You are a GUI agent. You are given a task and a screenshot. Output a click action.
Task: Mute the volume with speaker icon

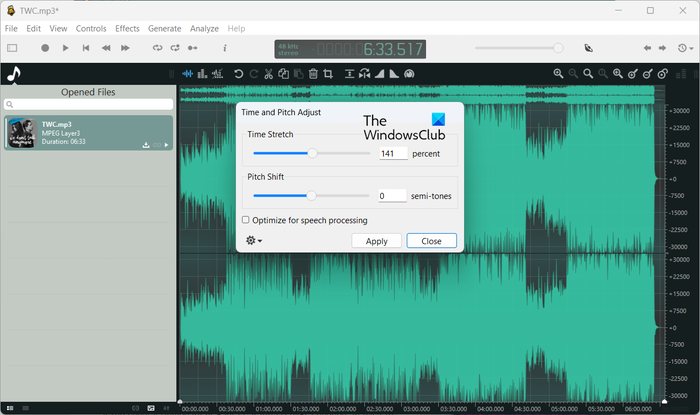[588, 48]
